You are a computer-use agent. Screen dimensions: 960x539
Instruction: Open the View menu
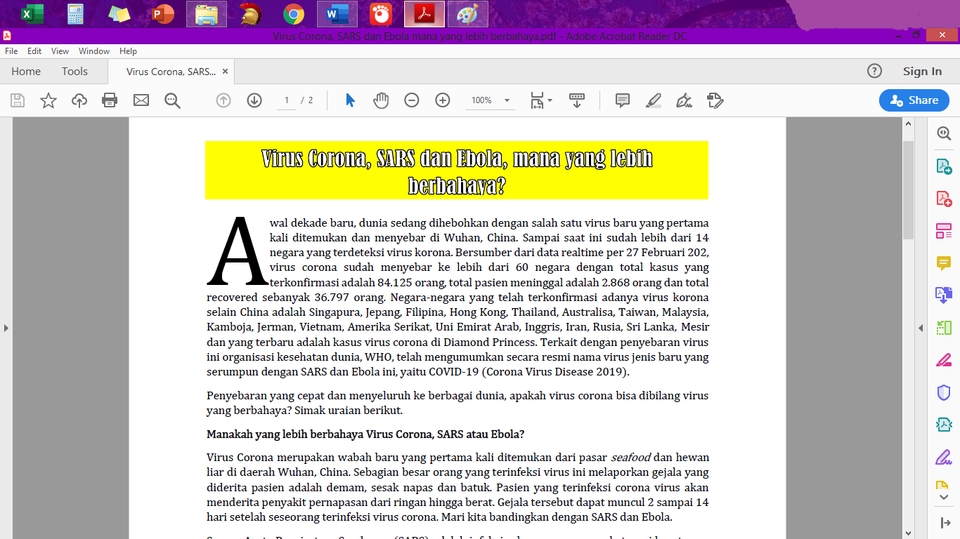pos(59,51)
